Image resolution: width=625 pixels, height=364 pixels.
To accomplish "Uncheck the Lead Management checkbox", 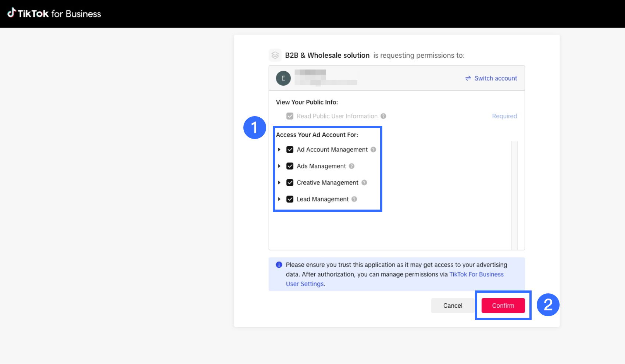I will pos(290,199).
